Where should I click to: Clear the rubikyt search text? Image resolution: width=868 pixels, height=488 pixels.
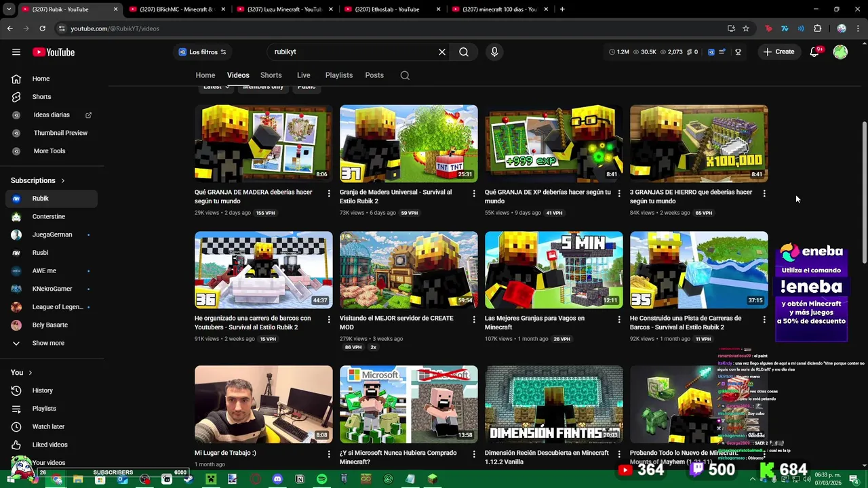442,52
